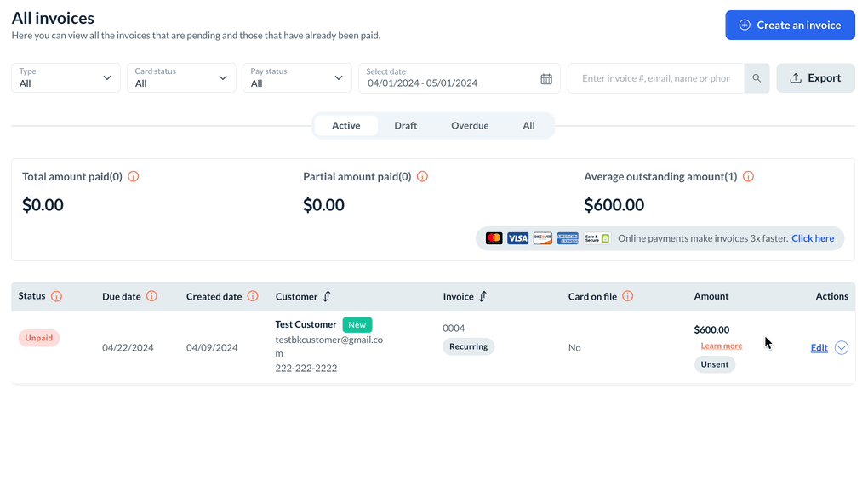
Task: Click the Card on file info icon
Action: pyautogui.click(x=628, y=296)
